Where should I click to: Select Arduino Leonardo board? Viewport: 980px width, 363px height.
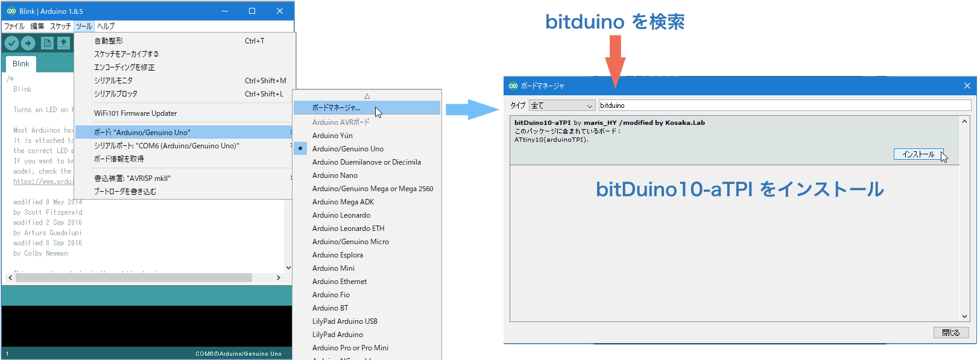[x=367, y=215]
